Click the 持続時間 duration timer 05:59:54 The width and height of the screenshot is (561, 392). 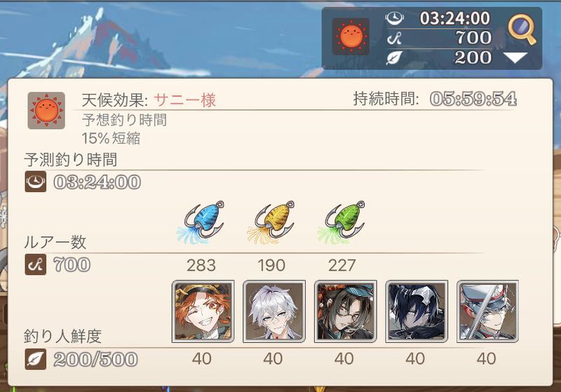click(x=473, y=99)
